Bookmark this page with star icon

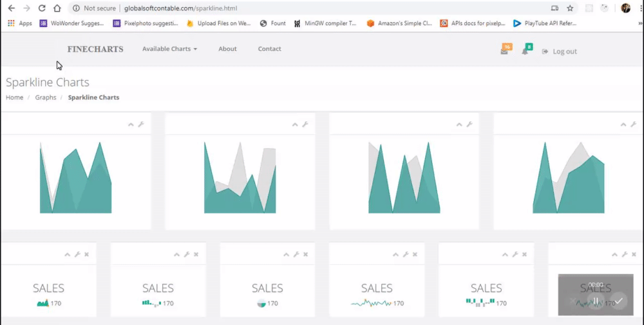[570, 8]
